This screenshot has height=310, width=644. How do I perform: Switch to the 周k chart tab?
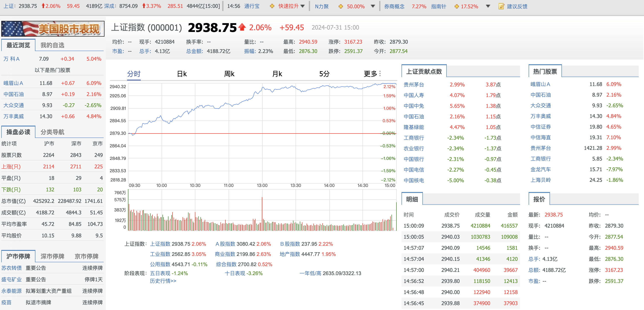pyautogui.click(x=229, y=74)
